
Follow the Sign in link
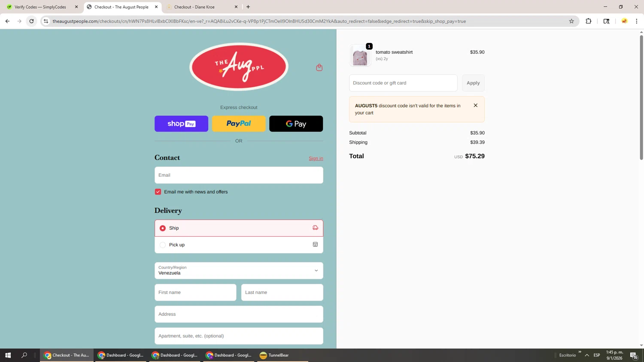[x=316, y=158]
